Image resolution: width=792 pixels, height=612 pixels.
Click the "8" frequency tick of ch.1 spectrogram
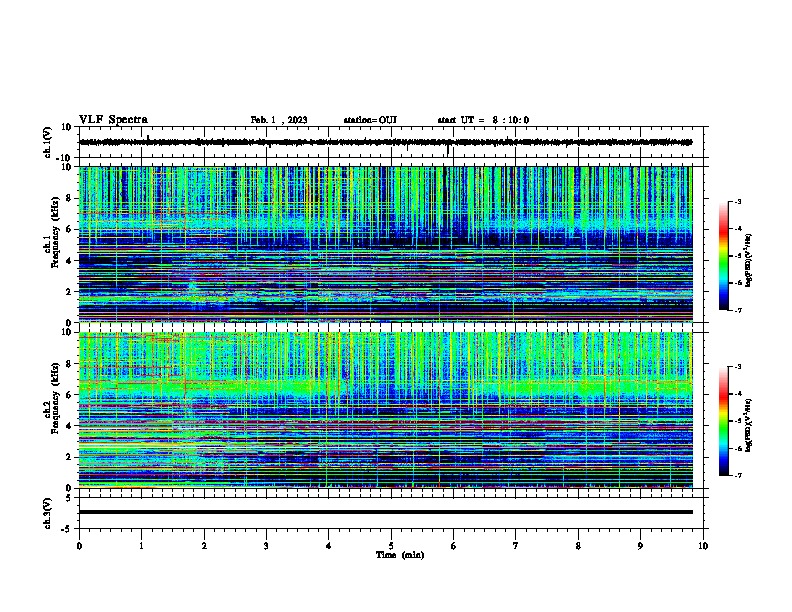click(x=70, y=198)
